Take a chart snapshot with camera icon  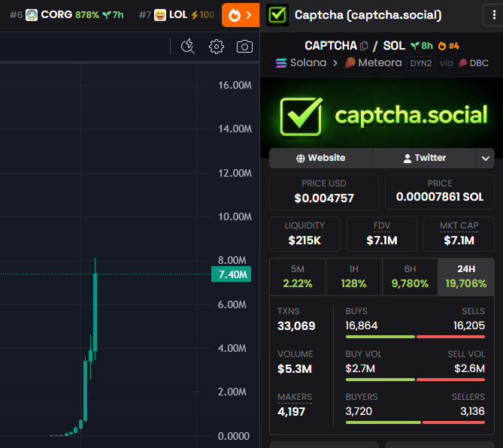[244, 47]
